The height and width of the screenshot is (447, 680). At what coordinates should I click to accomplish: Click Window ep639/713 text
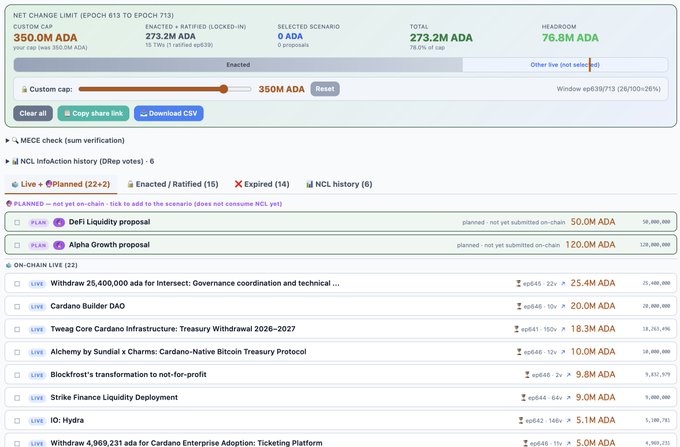point(608,89)
